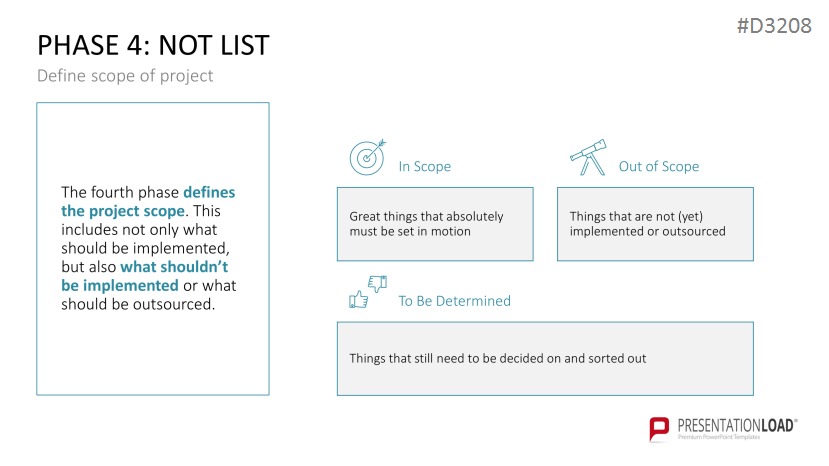This screenshot has height=466, width=829.
Task: Select the 'PHASE 4: NOT LIST' title
Action: (x=153, y=46)
